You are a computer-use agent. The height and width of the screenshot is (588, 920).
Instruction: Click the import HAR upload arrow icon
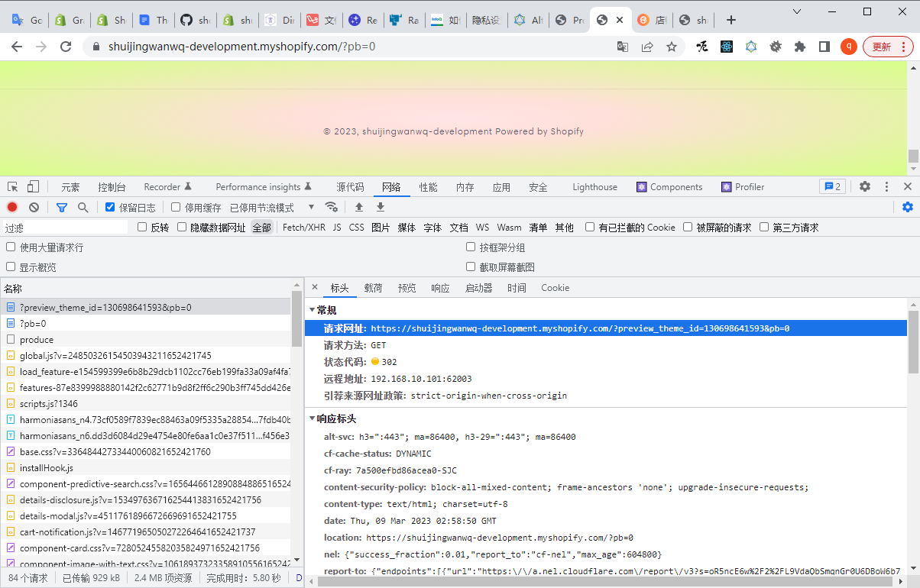pos(358,207)
